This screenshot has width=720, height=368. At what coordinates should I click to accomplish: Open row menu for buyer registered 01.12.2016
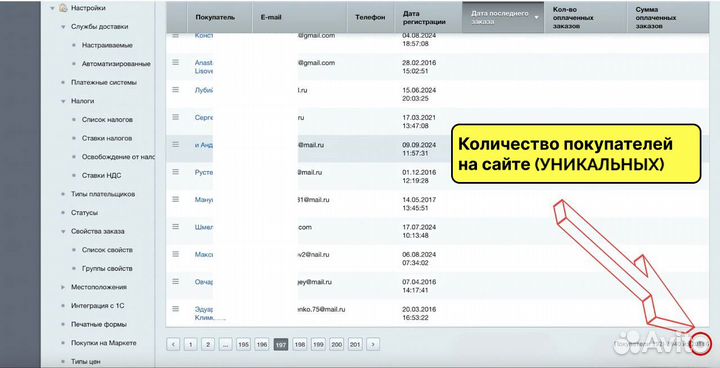click(x=175, y=172)
